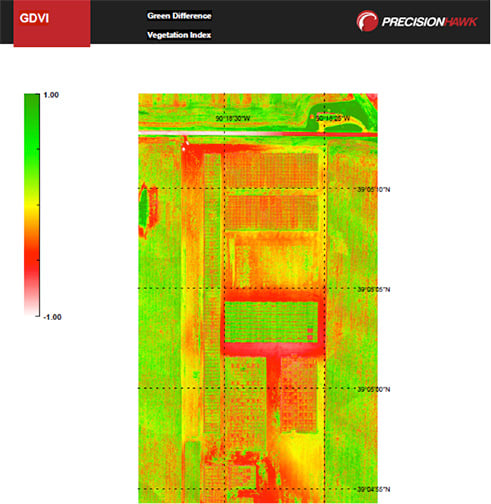Viewport: 491px width, 504px height.
Task: Click the GDVI vegetation field map image
Action: tap(258, 298)
